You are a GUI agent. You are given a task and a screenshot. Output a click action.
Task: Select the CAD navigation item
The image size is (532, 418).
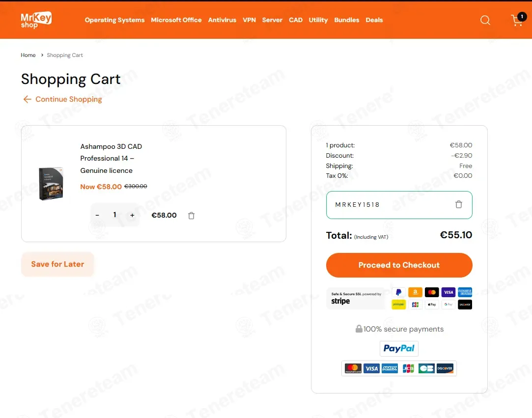tap(296, 20)
